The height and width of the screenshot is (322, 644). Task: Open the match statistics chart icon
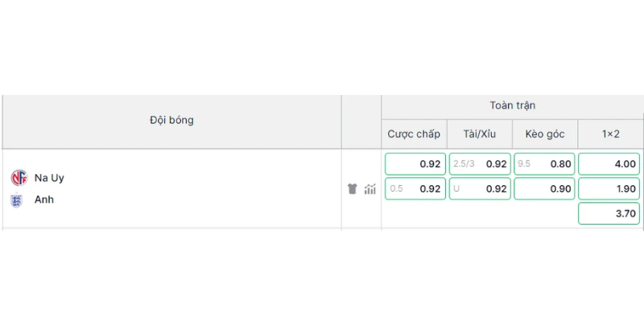370,189
